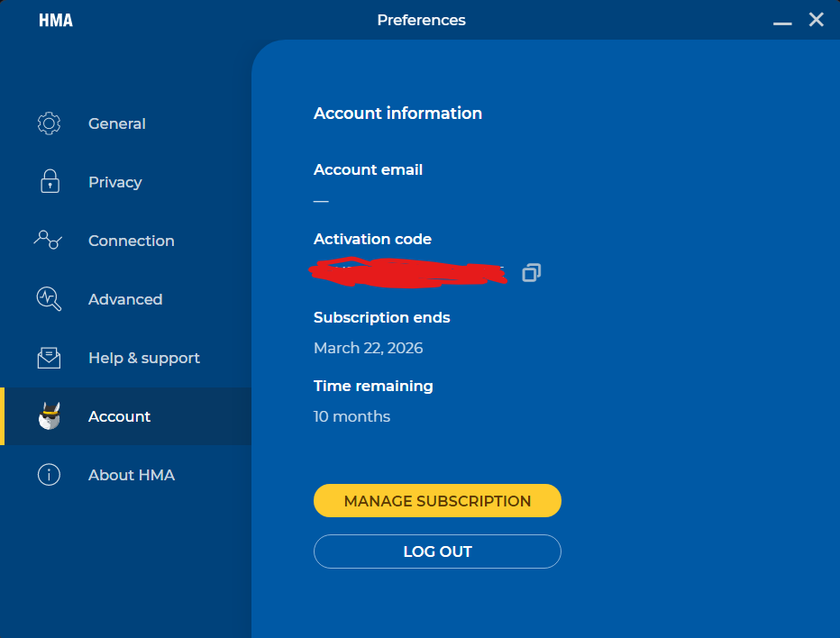
Task: Click the About HMA info icon
Action: point(49,475)
